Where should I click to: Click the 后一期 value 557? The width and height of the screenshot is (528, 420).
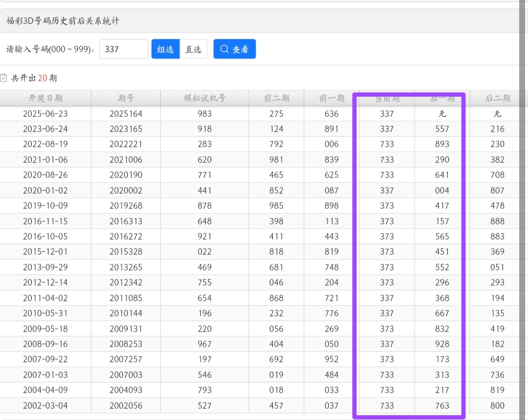[442, 129]
